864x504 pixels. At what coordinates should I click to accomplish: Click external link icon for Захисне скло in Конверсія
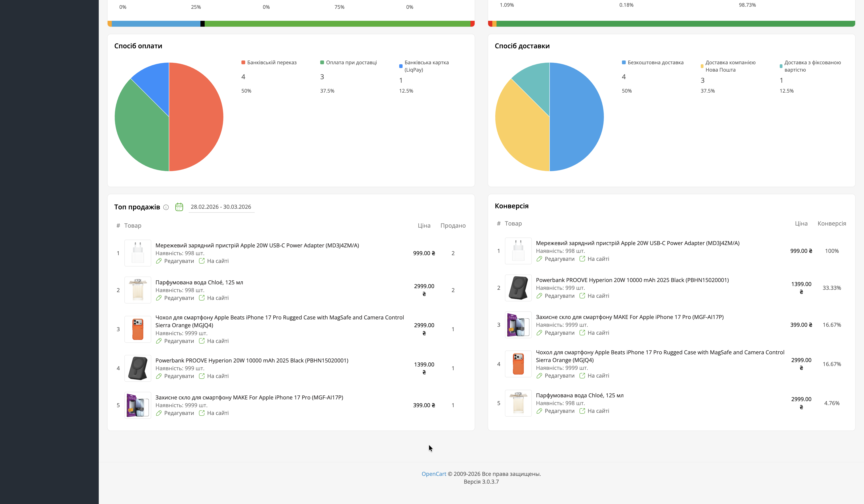click(582, 333)
